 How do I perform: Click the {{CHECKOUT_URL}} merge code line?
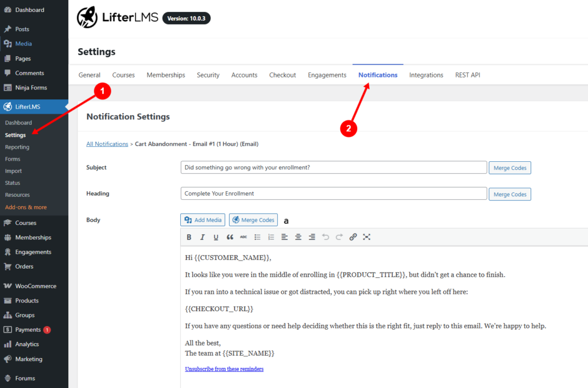click(x=219, y=309)
